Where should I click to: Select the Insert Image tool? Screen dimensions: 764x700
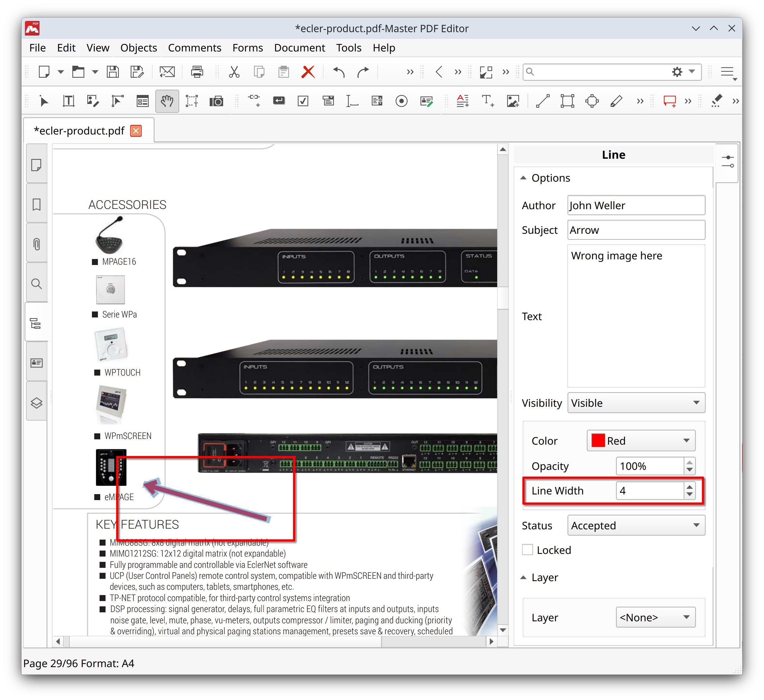(x=513, y=101)
